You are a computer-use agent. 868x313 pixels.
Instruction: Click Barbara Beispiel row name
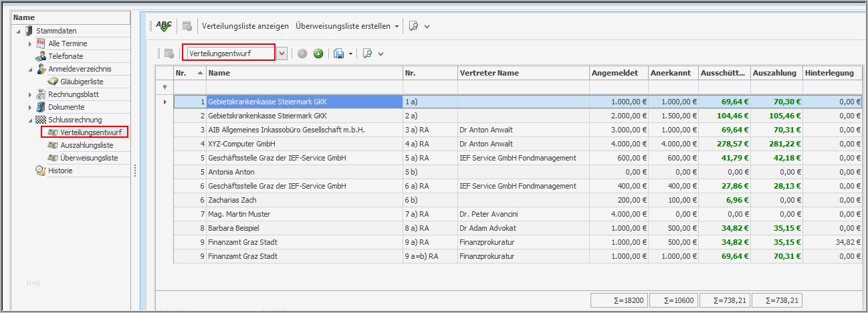click(233, 228)
